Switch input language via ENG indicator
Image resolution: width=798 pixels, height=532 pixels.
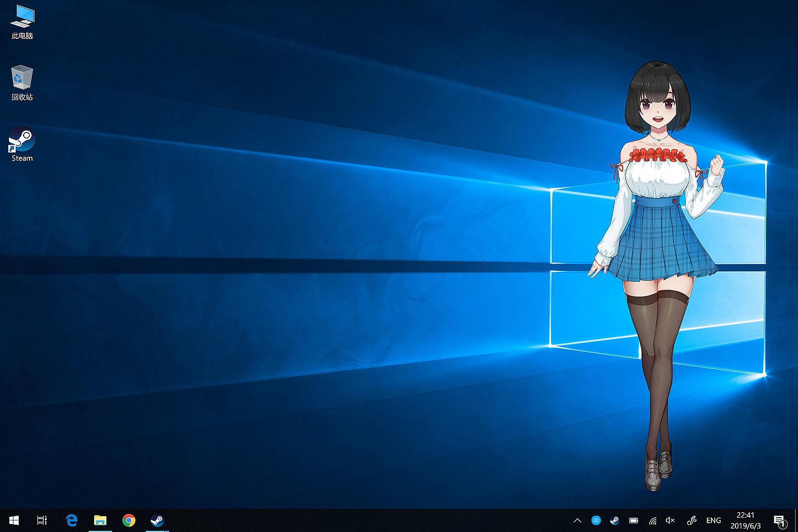coord(713,520)
